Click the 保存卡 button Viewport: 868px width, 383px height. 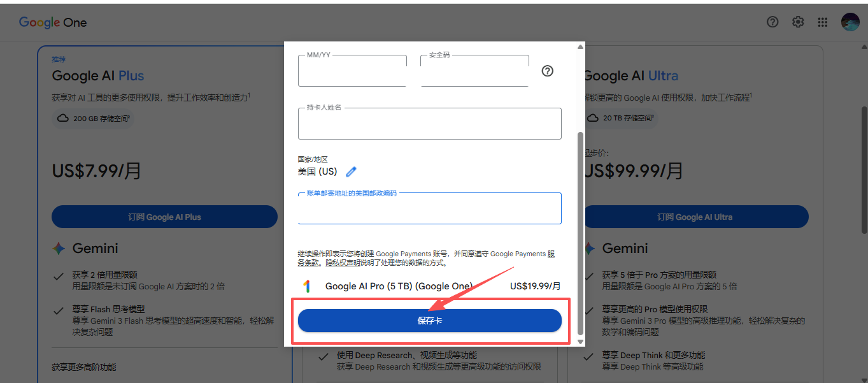[430, 321]
